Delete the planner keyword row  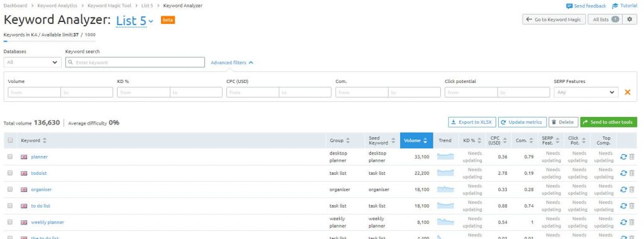pyautogui.click(x=631, y=157)
